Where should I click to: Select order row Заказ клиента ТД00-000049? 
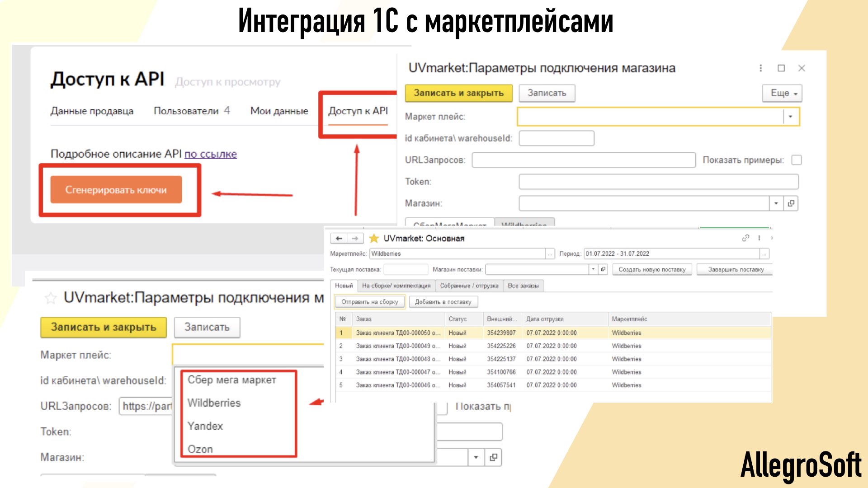coord(553,346)
